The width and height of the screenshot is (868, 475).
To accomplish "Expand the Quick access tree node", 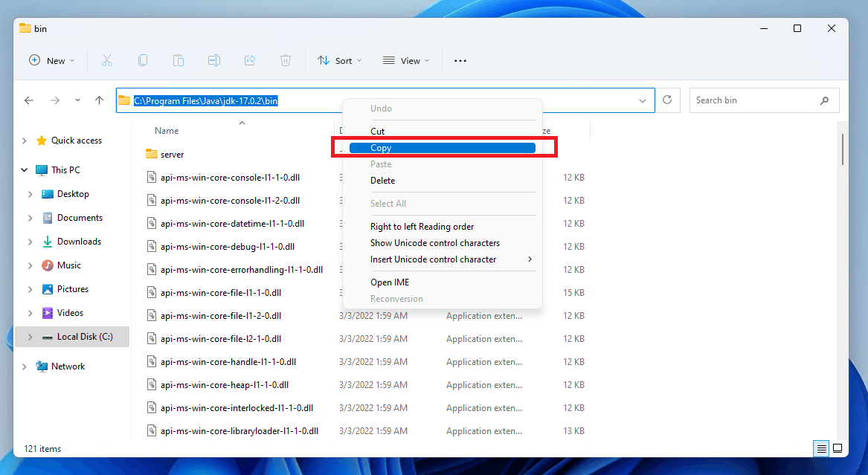I will pos(24,140).
